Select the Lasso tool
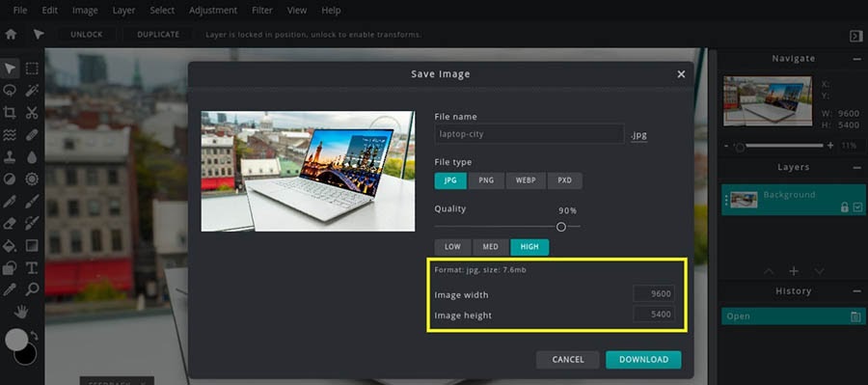Screen dimensions: 868x385 point(10,91)
